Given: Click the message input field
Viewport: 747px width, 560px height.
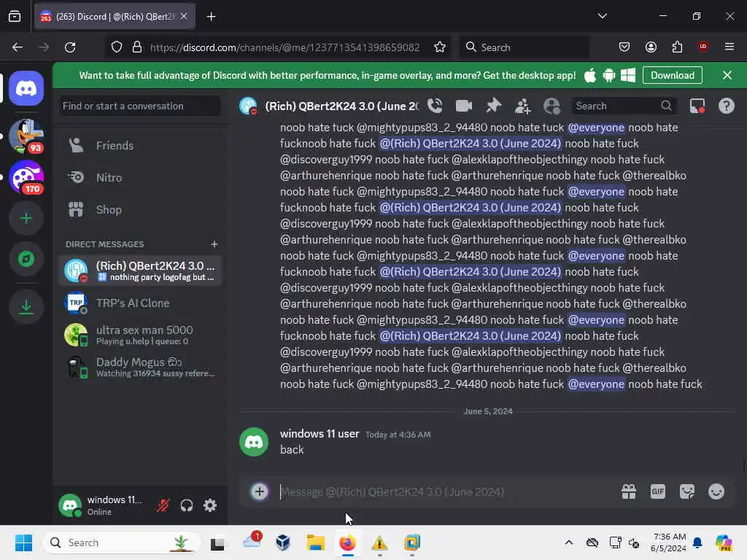Looking at the screenshot, I should click(x=443, y=491).
